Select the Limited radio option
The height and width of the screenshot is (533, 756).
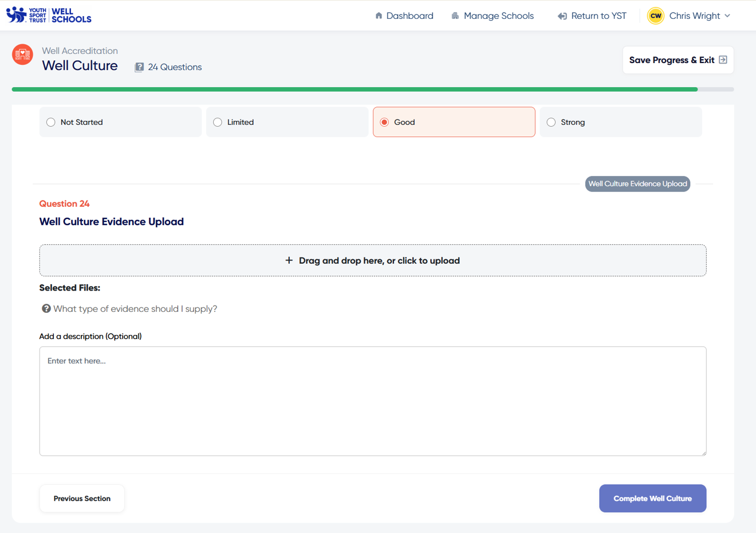pyautogui.click(x=218, y=122)
